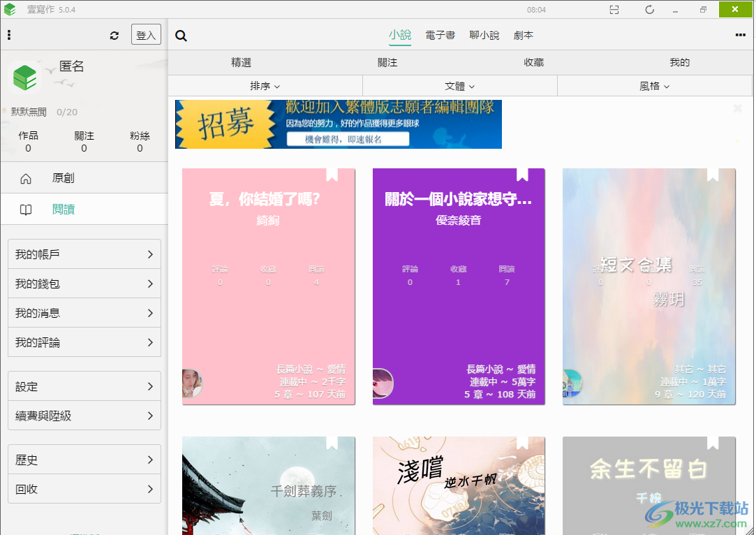Expand 回收 entry
This screenshot has height=535, width=756.
(x=84, y=489)
